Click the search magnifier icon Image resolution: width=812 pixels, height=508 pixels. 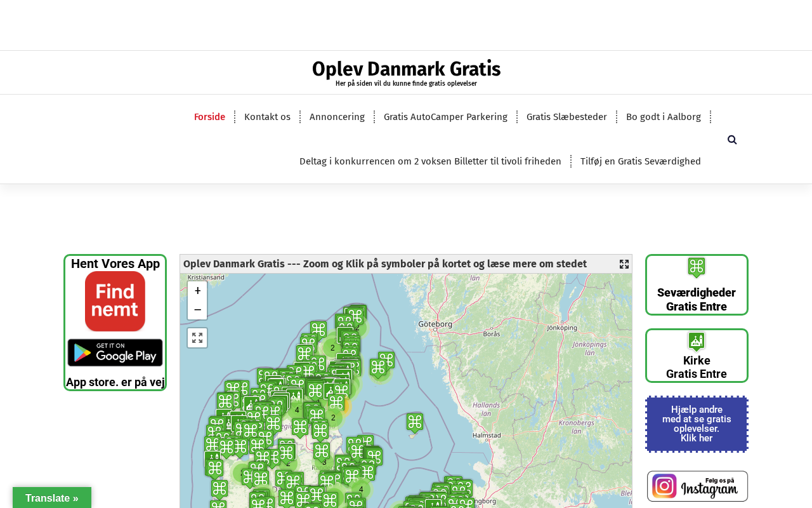coord(732,140)
